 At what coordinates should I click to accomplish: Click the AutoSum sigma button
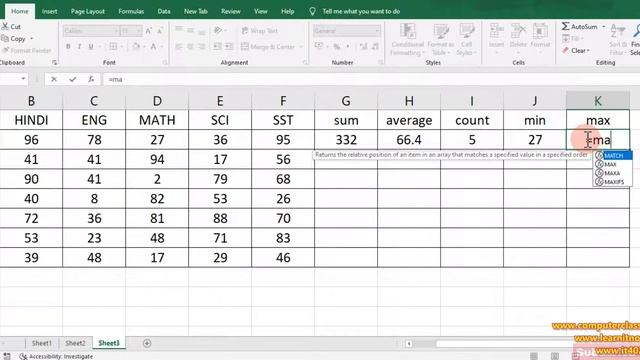[579, 27]
